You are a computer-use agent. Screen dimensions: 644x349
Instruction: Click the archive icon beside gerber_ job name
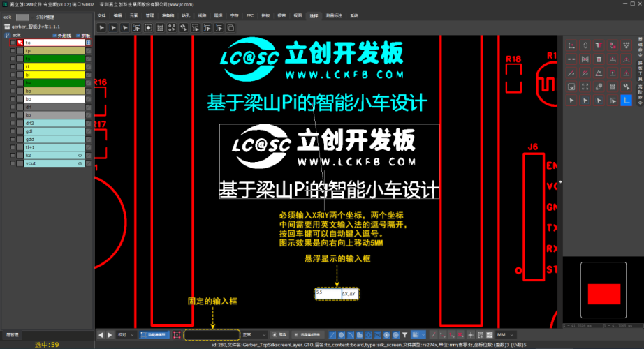pyautogui.click(x=7, y=27)
